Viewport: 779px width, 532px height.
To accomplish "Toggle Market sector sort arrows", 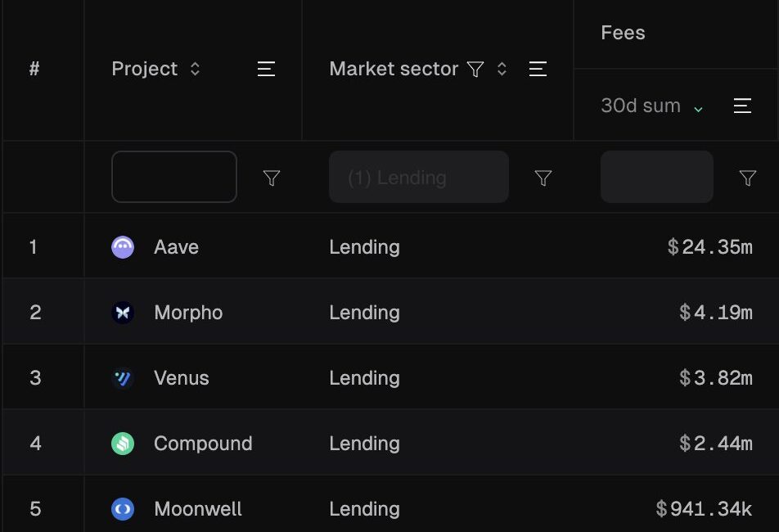I will [x=502, y=69].
